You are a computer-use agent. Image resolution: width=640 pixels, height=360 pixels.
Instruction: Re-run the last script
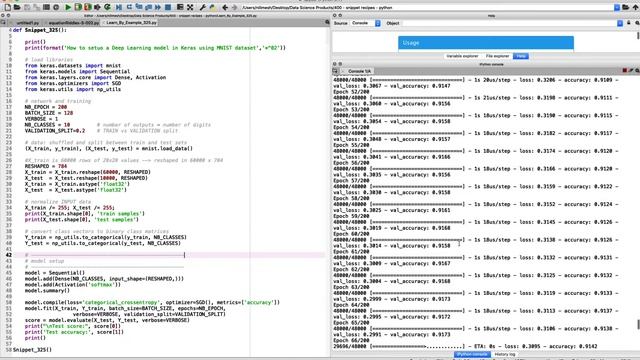pos(107,7)
